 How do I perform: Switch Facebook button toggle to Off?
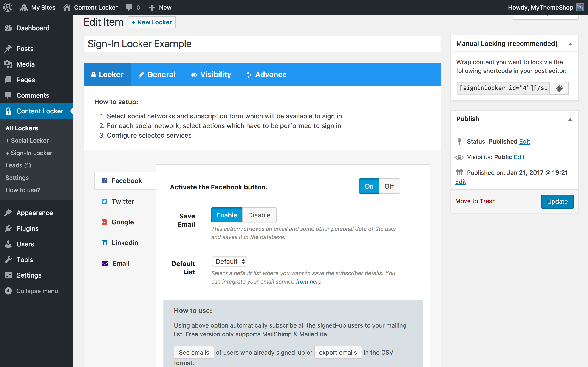click(389, 186)
